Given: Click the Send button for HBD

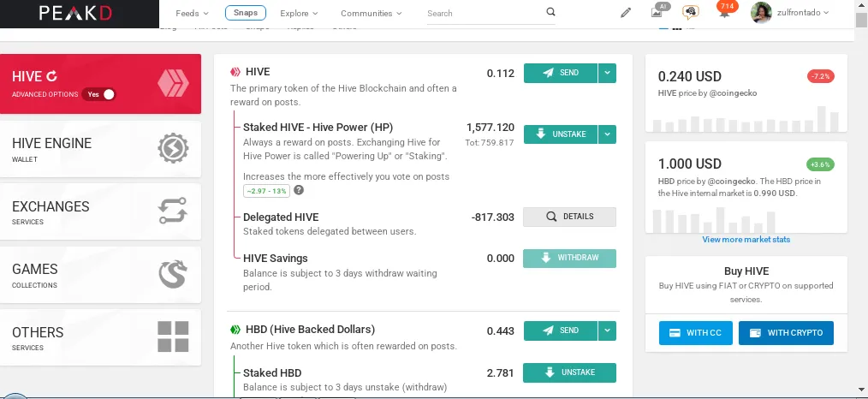Looking at the screenshot, I should 560,331.
